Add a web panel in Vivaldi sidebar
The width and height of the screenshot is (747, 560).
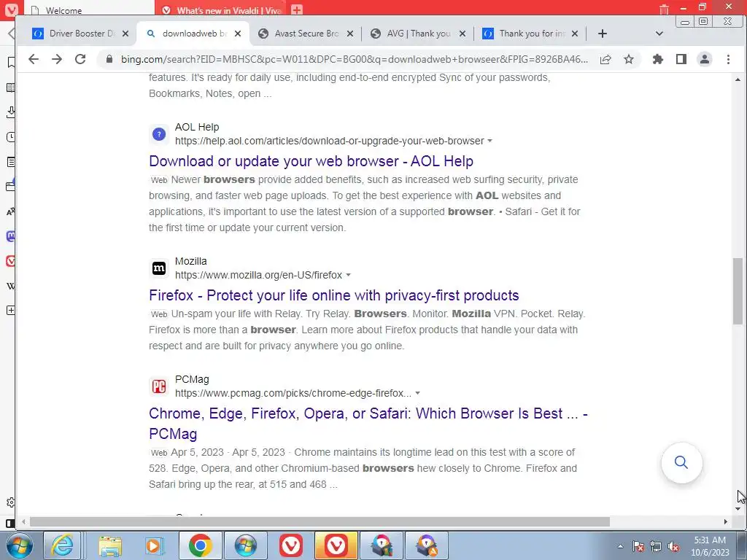[x=10, y=311]
